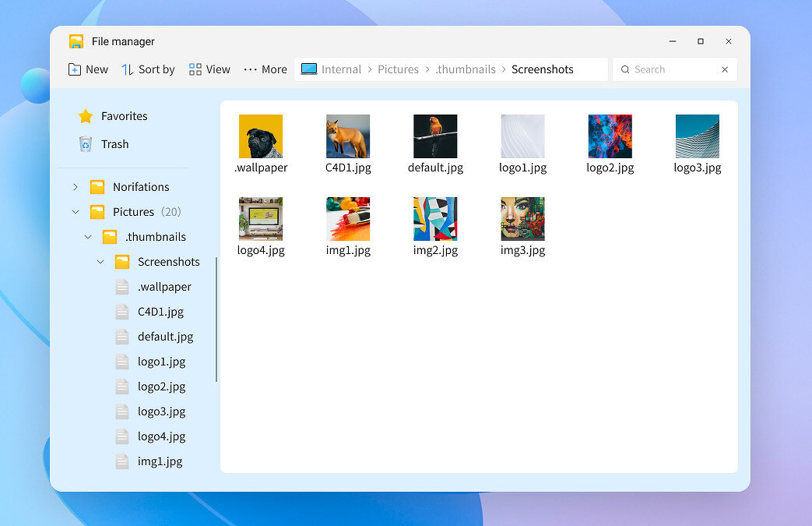Screen dimensions: 812x526
Task: Click the clear search X button
Action: tap(724, 69)
